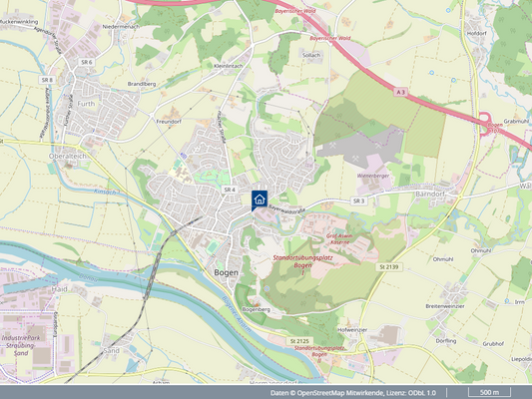Click the blue home location marker

[260, 200]
